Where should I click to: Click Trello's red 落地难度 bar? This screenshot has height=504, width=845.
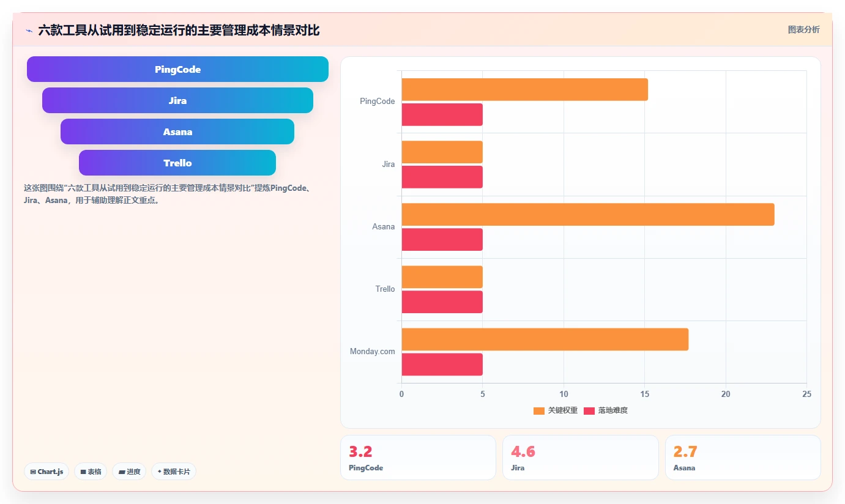tap(442, 302)
